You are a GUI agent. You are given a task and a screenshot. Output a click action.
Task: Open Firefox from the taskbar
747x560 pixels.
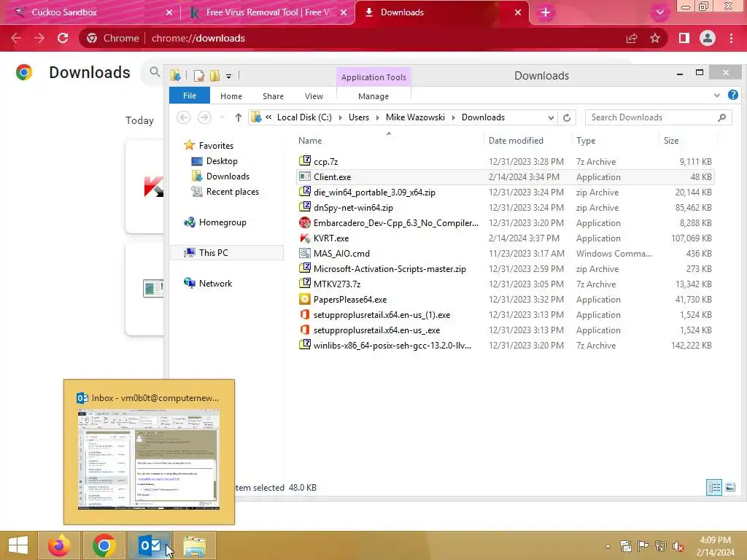59,545
